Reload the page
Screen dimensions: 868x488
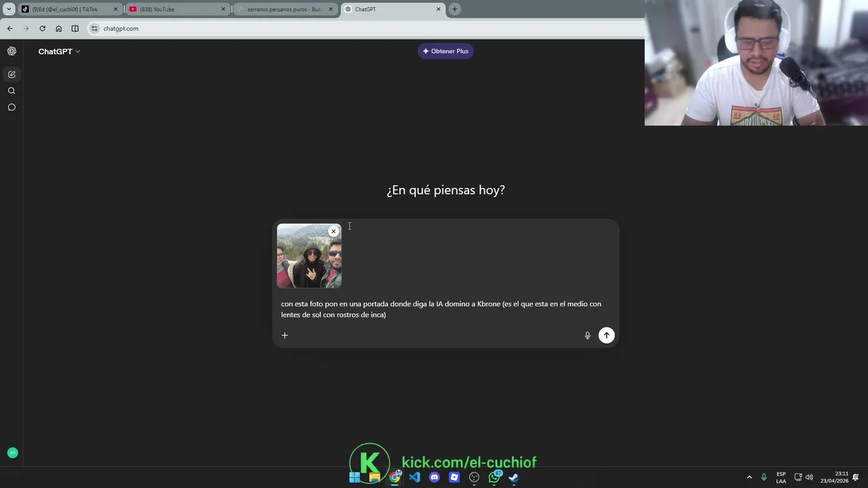(x=42, y=28)
